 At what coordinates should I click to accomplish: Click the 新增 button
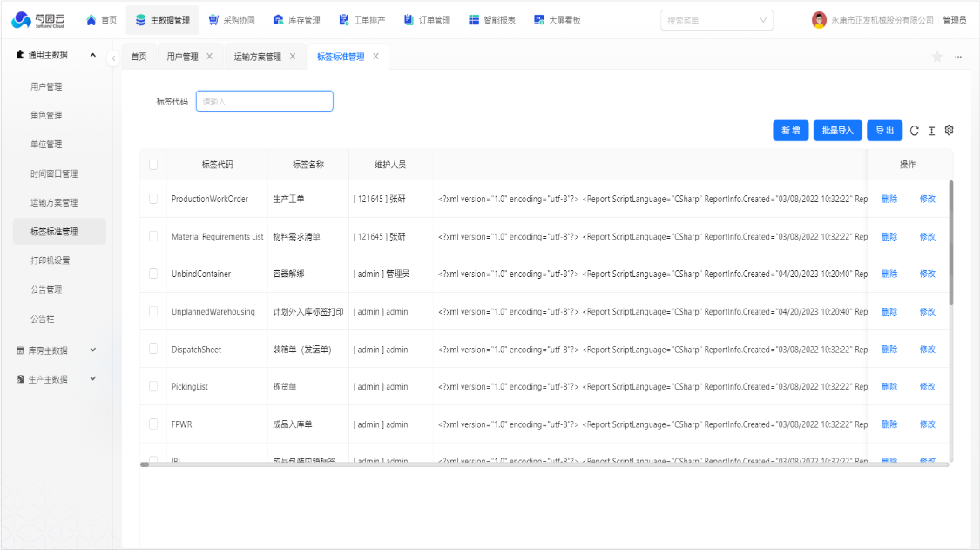[791, 130]
